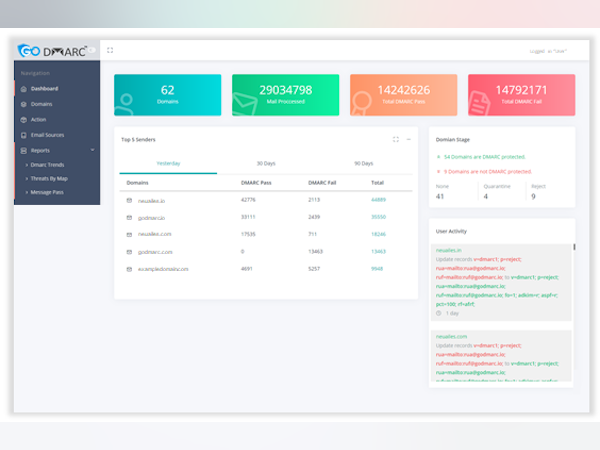Click the Domains layers icon in sidebar
The height and width of the screenshot is (450, 600).
click(23, 104)
